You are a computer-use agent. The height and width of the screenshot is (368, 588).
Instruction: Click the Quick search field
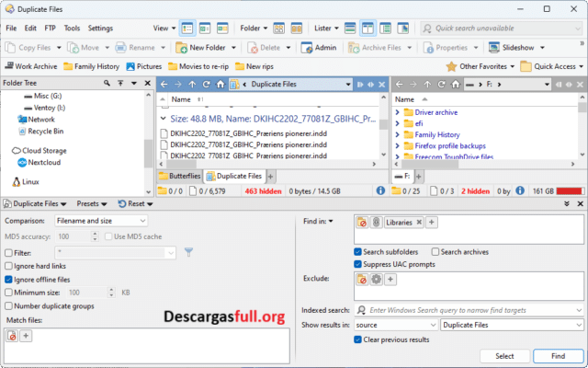coord(502,29)
